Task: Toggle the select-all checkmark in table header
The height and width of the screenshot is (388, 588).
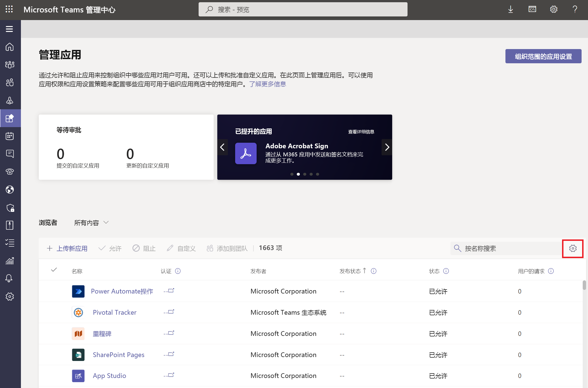Action: point(54,270)
